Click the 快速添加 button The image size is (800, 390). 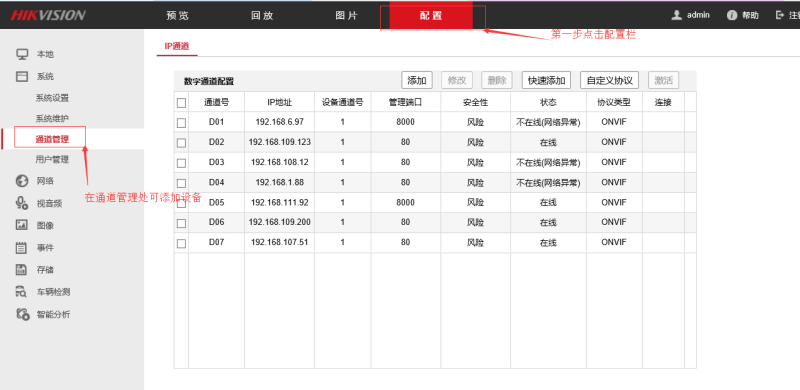(546, 80)
